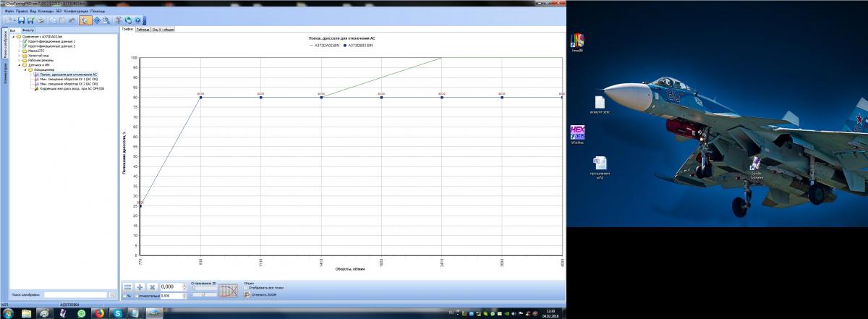Select the Фильтр tab in tree panel

pos(27,30)
